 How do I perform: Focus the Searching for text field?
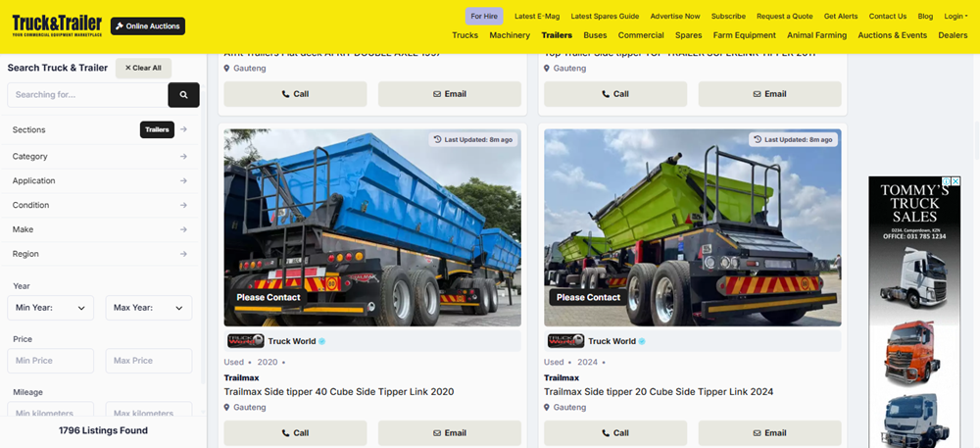(87, 95)
